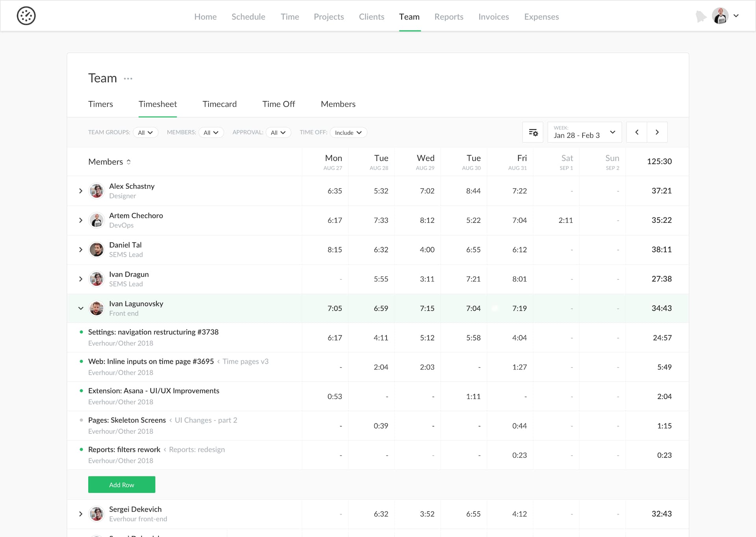Switch to the Timecard tab

219,104
